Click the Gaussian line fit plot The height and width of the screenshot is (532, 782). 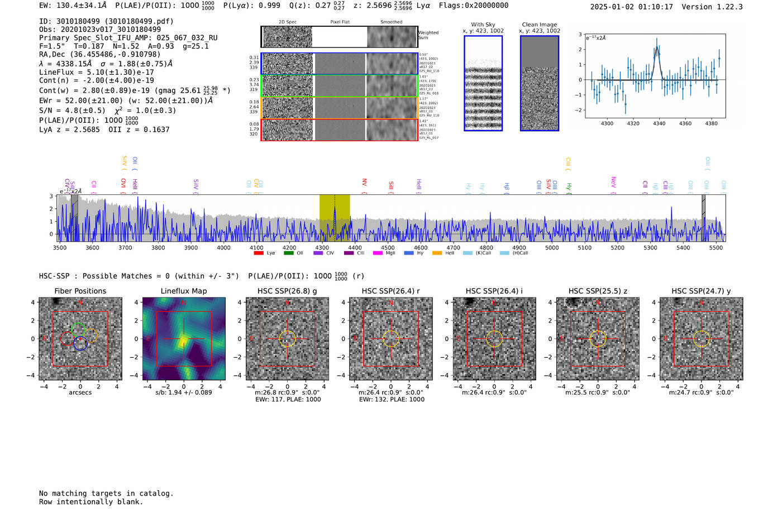coord(655,76)
